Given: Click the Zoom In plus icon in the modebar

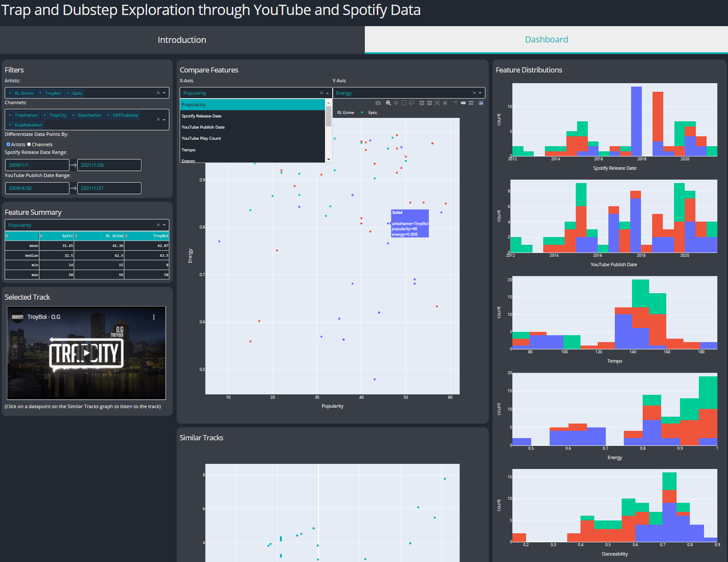Looking at the screenshot, I should tap(422, 103).
